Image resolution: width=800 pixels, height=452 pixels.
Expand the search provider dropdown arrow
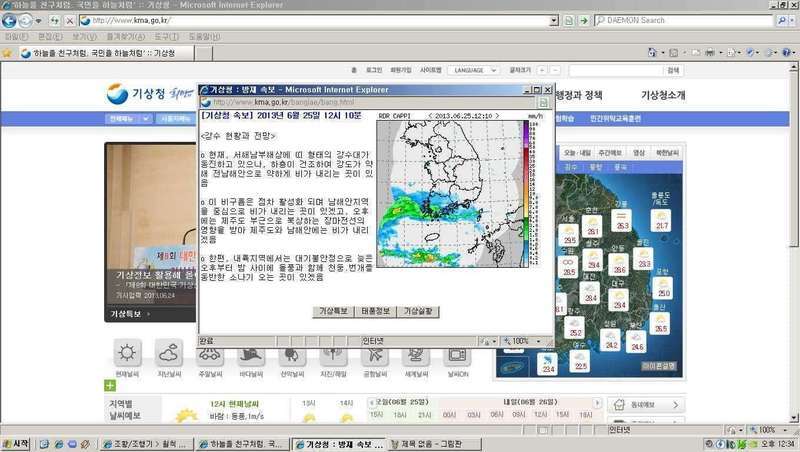click(792, 20)
